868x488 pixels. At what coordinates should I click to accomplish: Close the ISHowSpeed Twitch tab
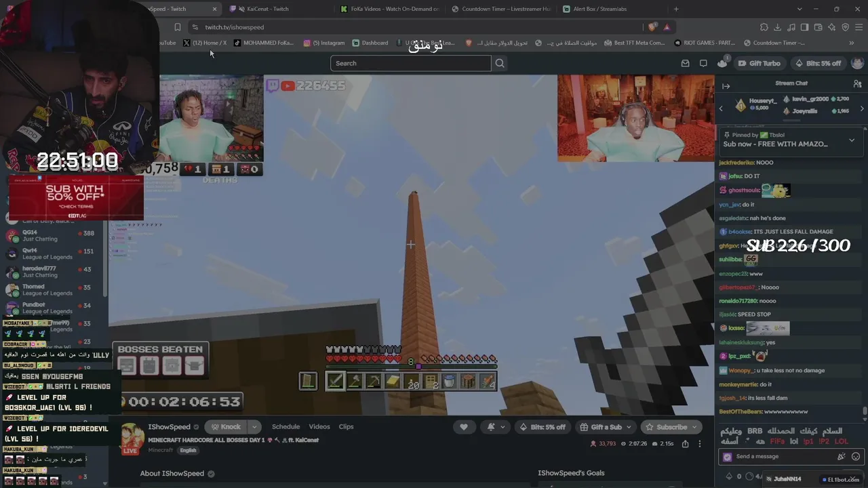point(215,9)
